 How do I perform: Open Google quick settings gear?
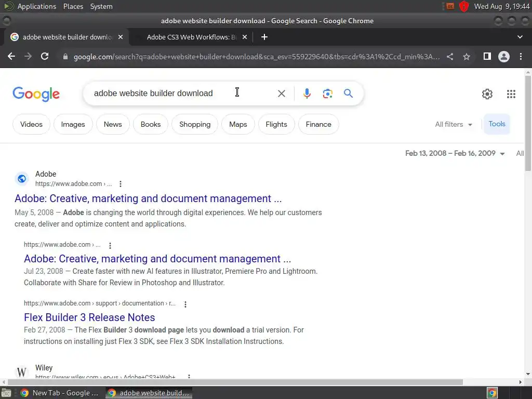487,94
